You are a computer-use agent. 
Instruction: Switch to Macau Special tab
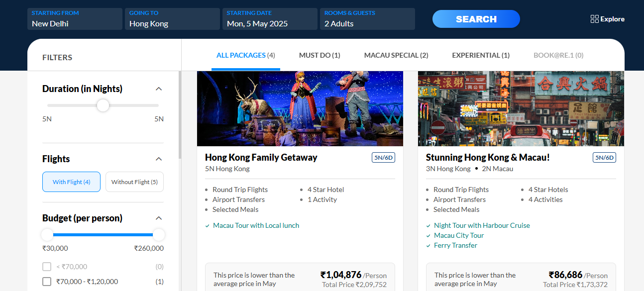(396, 55)
